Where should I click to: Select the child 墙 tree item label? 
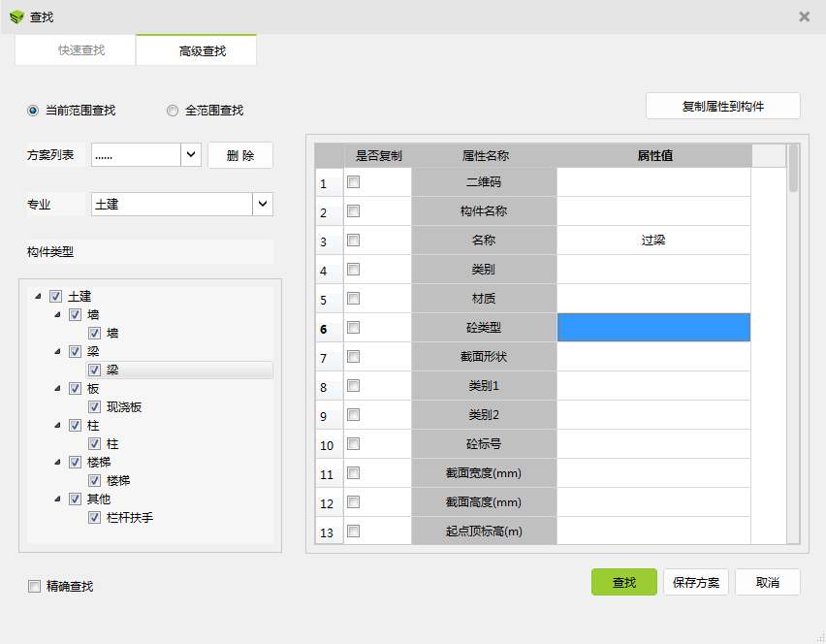112,333
